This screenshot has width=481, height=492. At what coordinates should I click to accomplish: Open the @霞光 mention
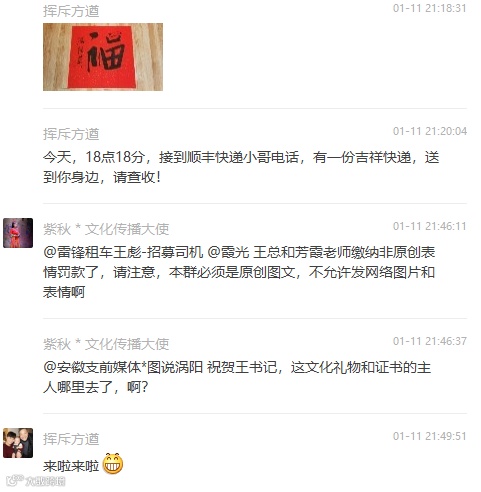(x=228, y=252)
